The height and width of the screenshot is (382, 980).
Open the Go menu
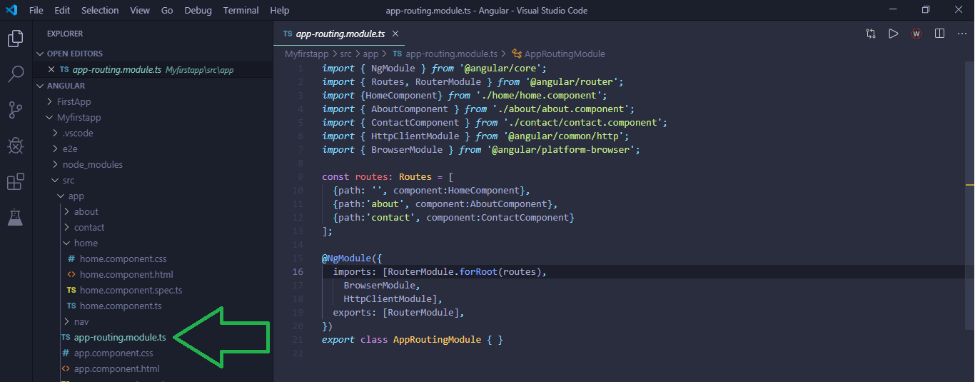(x=167, y=10)
